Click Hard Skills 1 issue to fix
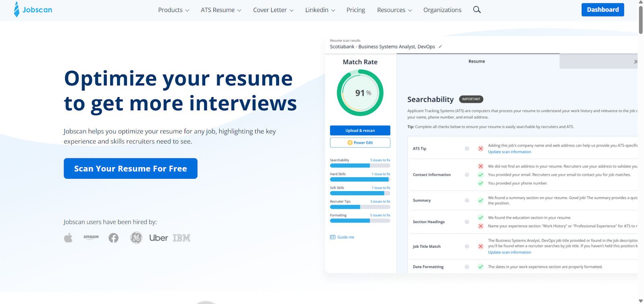This screenshot has height=304, width=644. (x=381, y=174)
